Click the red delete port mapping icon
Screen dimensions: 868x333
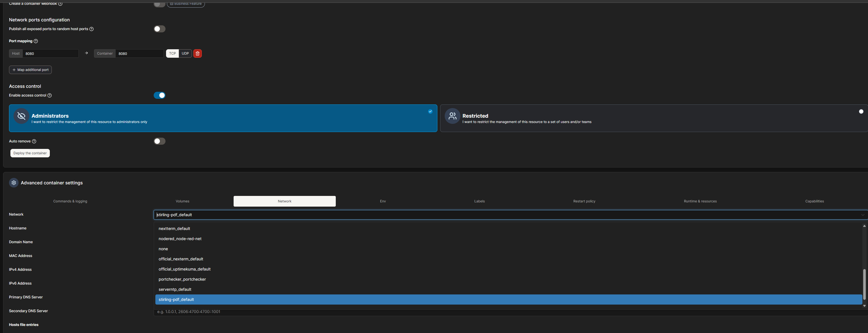(x=198, y=53)
